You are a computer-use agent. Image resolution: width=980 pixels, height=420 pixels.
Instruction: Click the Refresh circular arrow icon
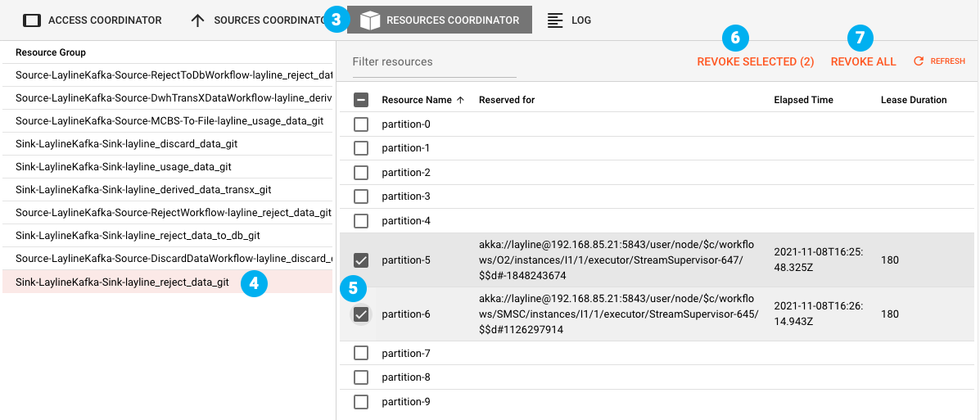point(919,61)
